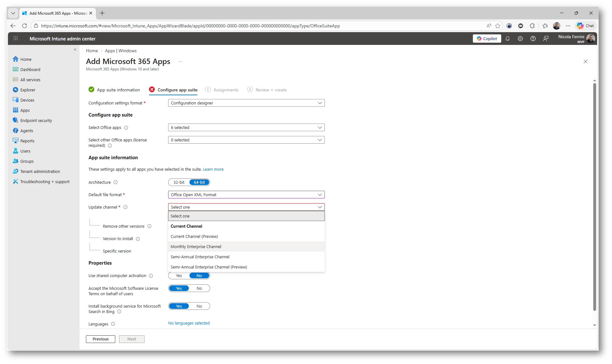Open the settings gear in portal header
Image resolution: width=612 pixels, height=364 pixels.
[x=520, y=39]
